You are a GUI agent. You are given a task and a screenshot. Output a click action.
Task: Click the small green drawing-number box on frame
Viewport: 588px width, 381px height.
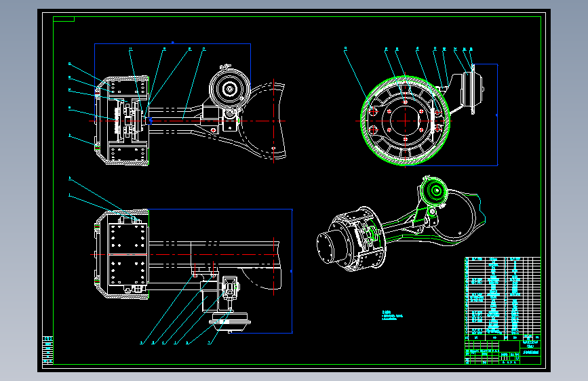pyautogui.click(x=64, y=19)
